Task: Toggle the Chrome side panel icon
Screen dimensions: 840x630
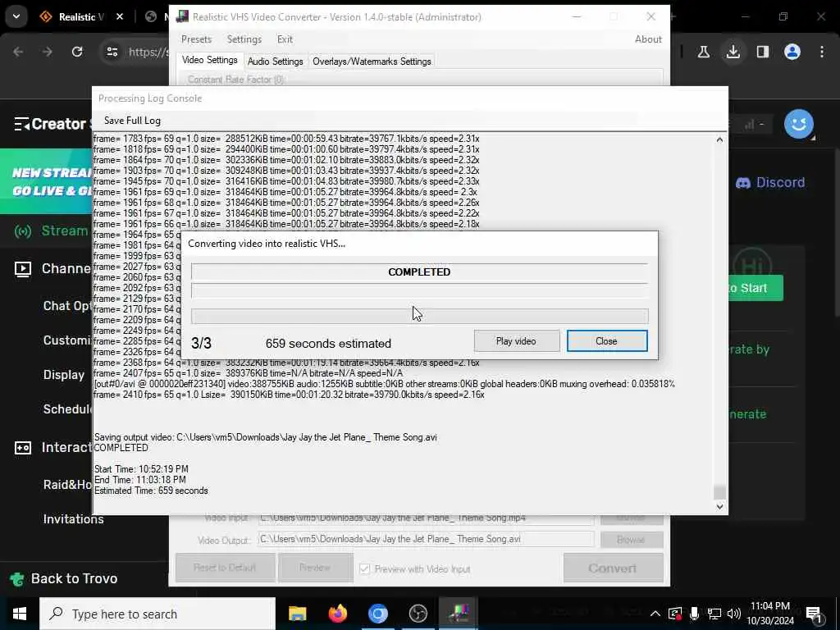Action: click(763, 52)
